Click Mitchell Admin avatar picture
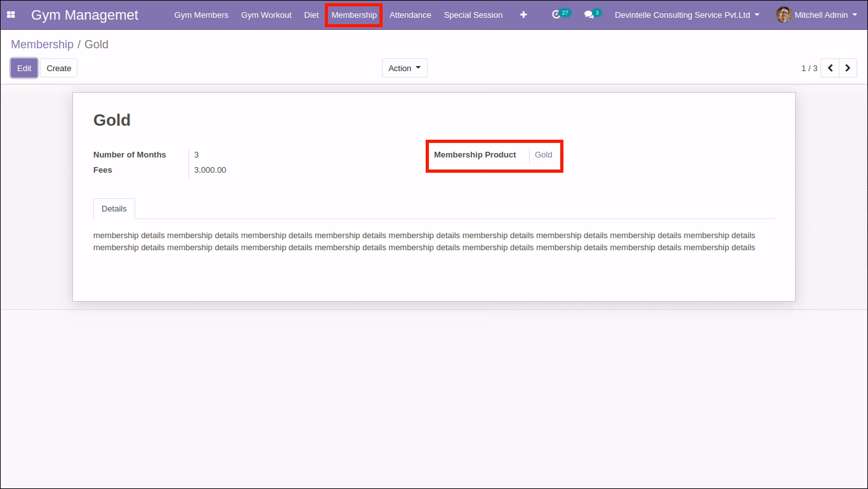 coord(784,15)
